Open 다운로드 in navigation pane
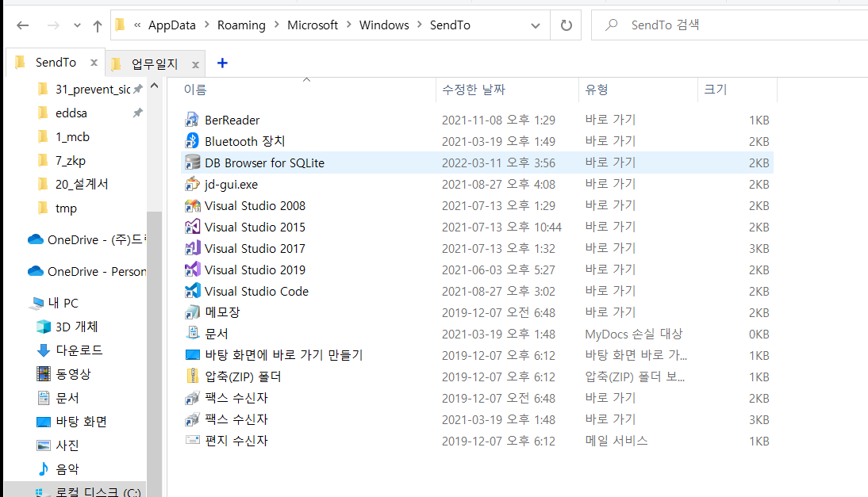The image size is (868, 497). (x=69, y=350)
